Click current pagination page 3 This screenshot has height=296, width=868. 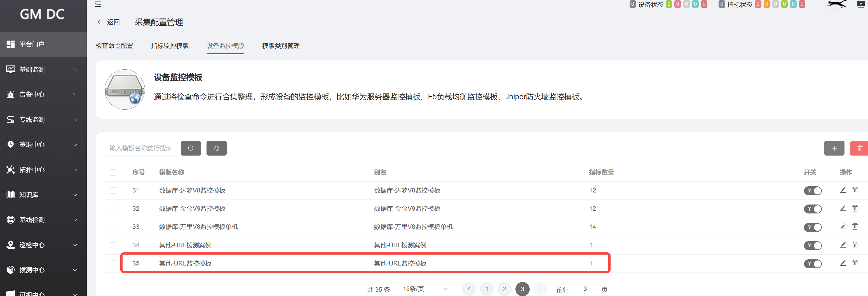coord(522,289)
